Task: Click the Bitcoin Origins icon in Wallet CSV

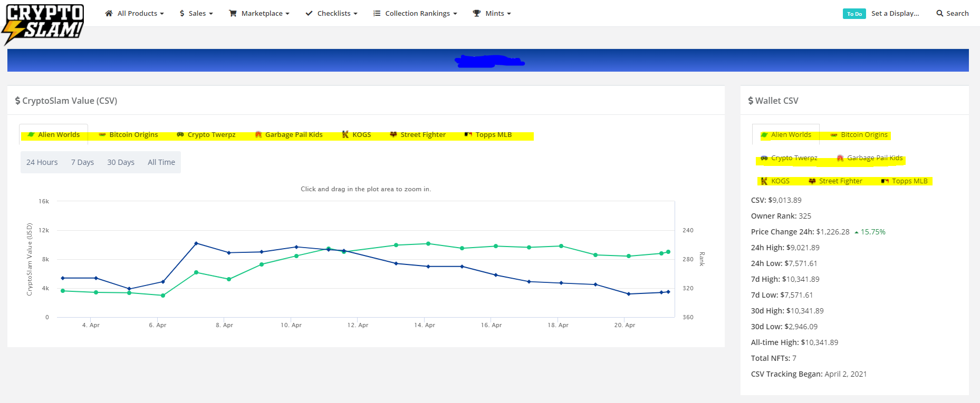Action: pos(834,135)
